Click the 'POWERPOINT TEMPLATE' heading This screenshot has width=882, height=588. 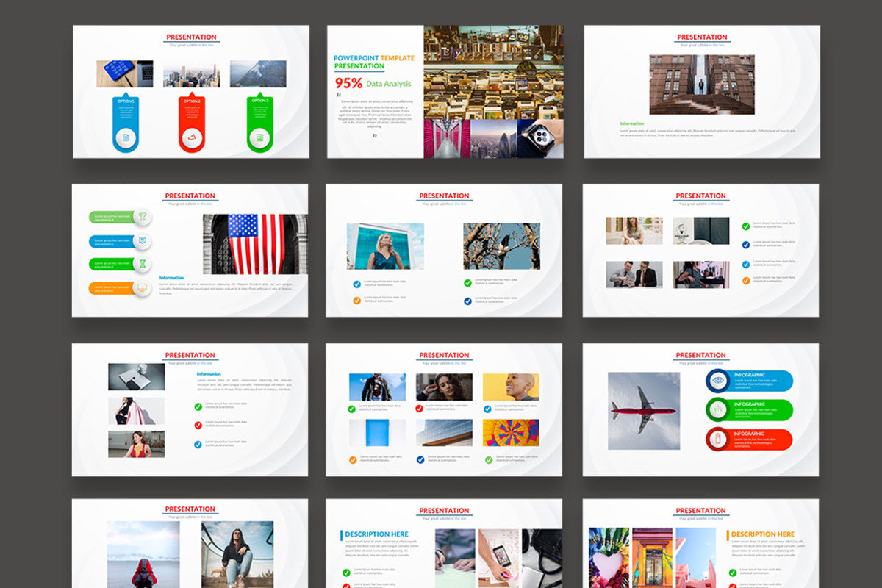tap(374, 58)
